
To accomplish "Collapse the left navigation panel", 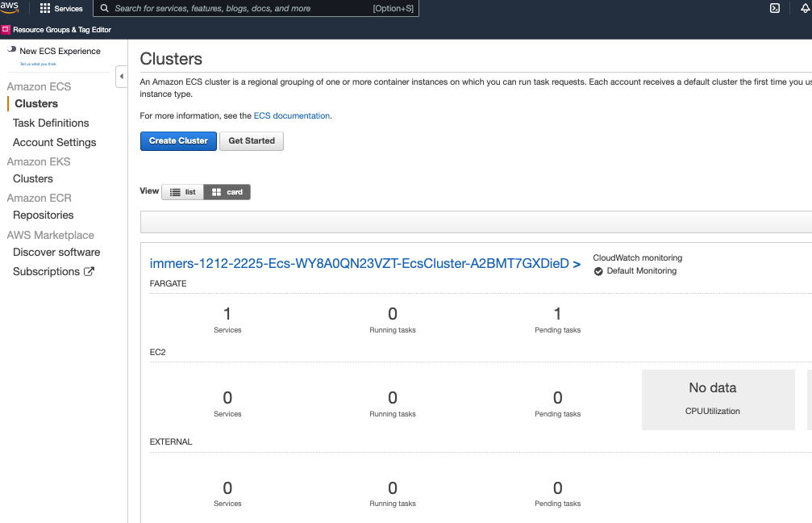I will 122,77.
